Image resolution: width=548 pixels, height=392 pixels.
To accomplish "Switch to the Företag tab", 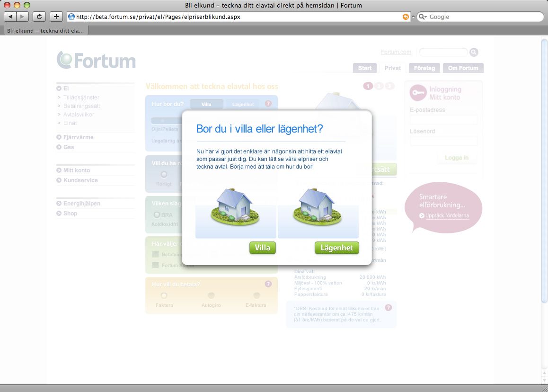I will (x=424, y=68).
